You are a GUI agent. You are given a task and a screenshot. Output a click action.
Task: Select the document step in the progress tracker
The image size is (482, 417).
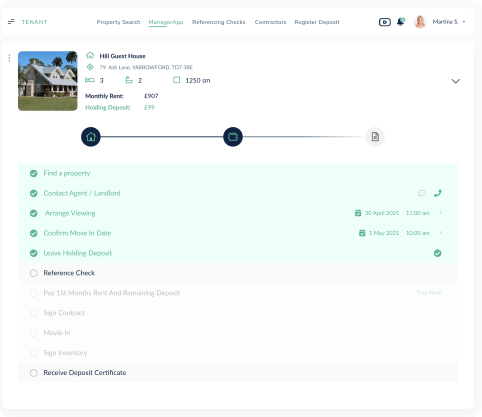point(375,137)
